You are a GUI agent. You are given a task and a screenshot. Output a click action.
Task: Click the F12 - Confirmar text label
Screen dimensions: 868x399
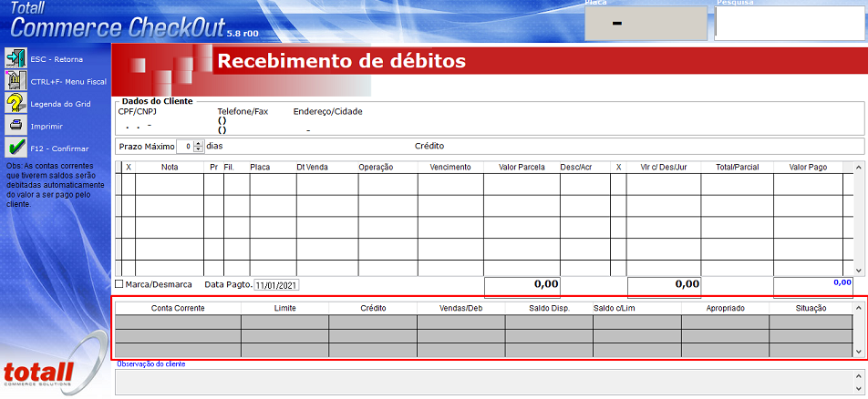[59, 148]
